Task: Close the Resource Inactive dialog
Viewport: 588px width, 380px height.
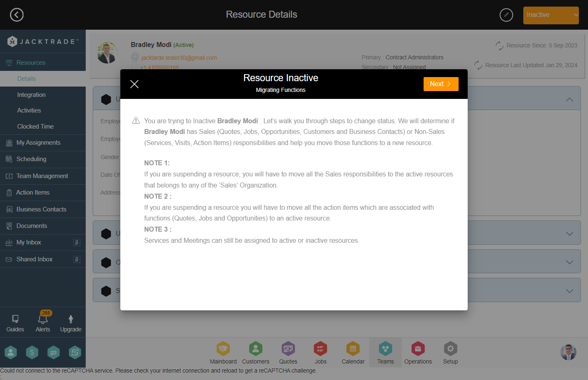Action: [134, 84]
